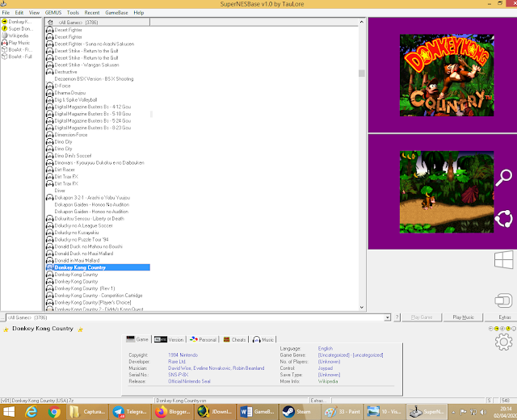The image size is (517, 420).
Task: Click the headphones icon beside Dharma Doujou
Action: pos(50,93)
